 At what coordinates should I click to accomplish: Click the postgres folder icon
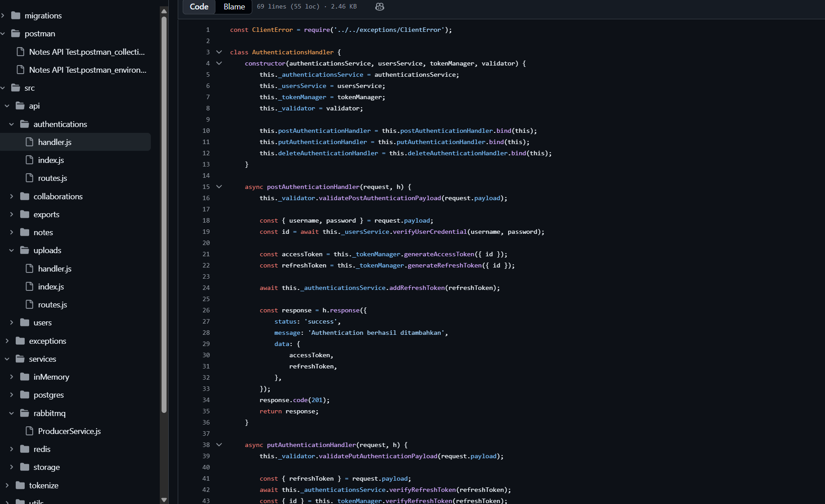coord(25,395)
